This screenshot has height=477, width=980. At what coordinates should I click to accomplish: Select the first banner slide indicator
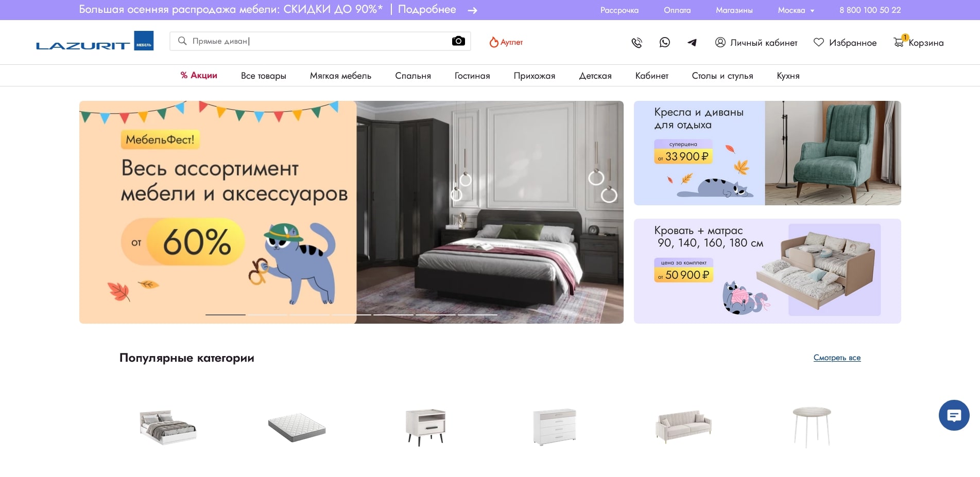[225, 314]
